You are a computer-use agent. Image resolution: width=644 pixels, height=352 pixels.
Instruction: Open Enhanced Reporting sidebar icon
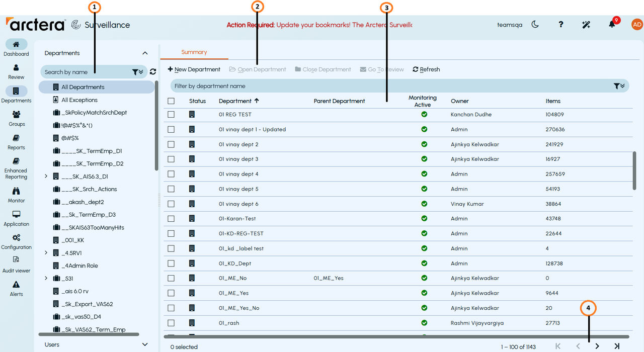click(16, 161)
